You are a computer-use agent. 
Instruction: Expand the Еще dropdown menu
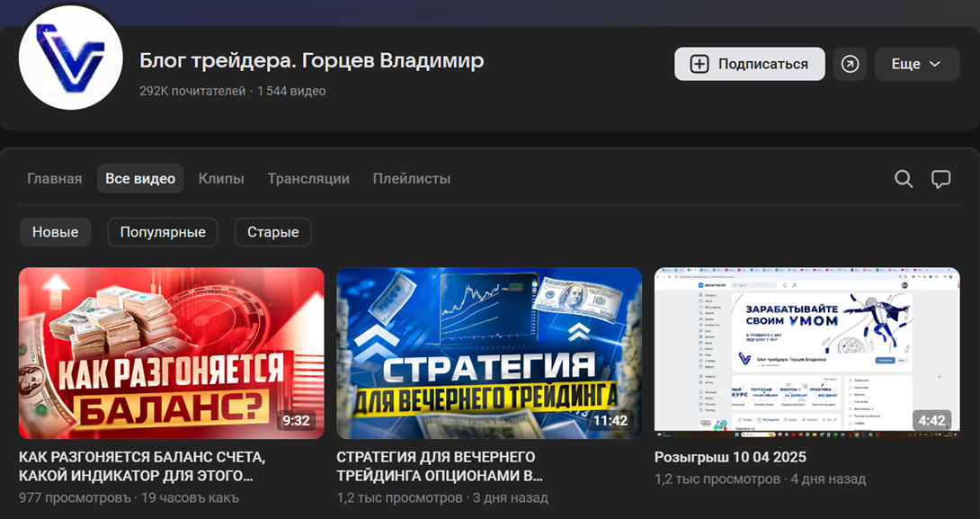pyautogui.click(x=916, y=64)
